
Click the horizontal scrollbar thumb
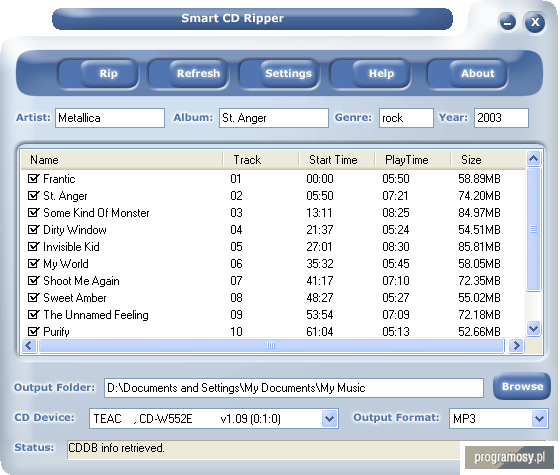271,345
